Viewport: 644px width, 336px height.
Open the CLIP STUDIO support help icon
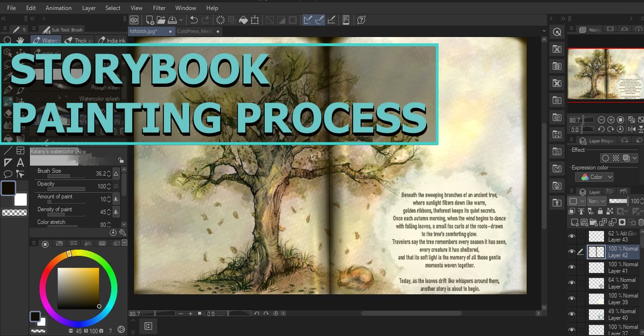click(362, 20)
